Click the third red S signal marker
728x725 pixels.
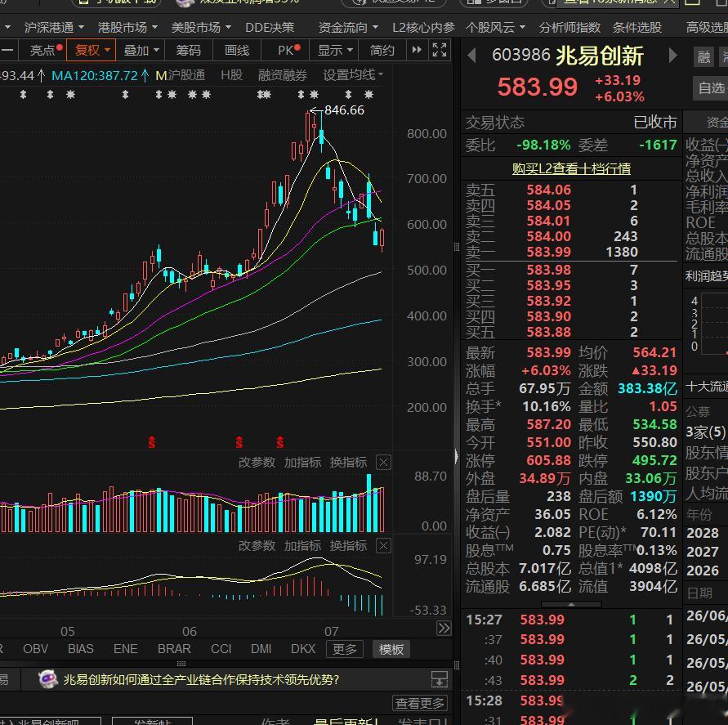280,442
